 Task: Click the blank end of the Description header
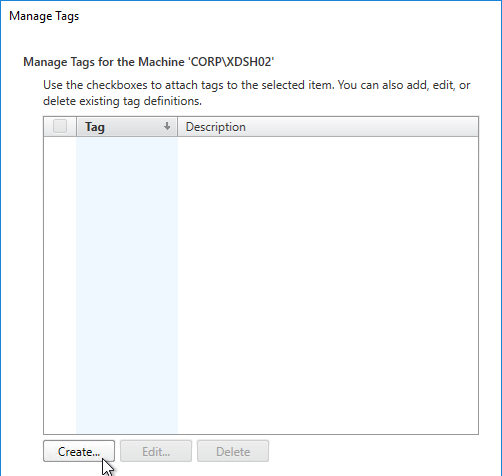pos(362,126)
